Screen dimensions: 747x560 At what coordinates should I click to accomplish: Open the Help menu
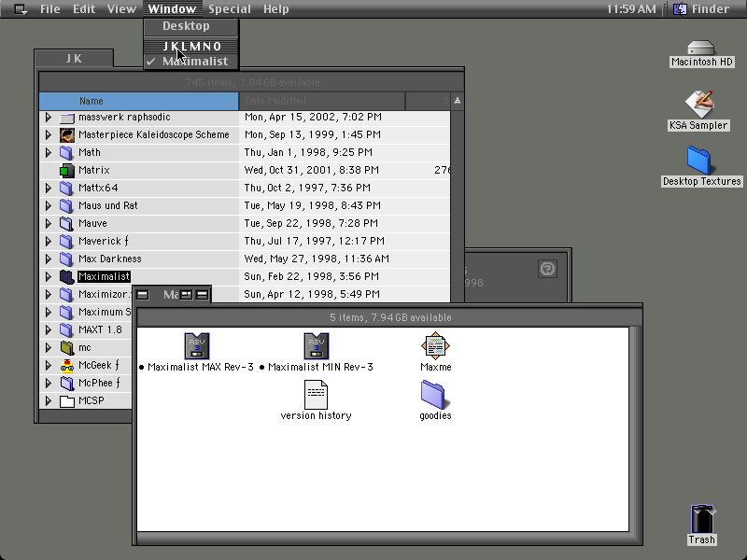pos(276,9)
